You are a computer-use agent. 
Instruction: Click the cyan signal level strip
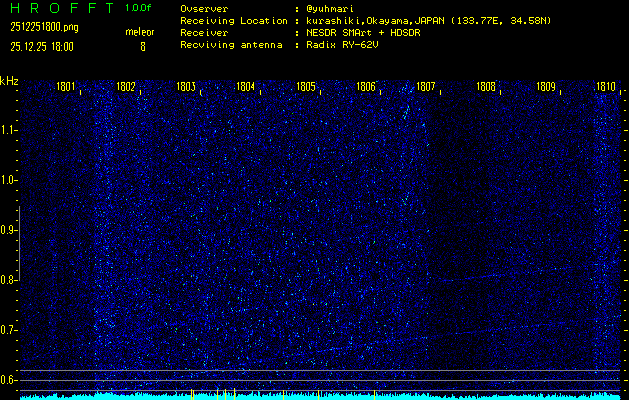pyautogui.click(x=320, y=396)
